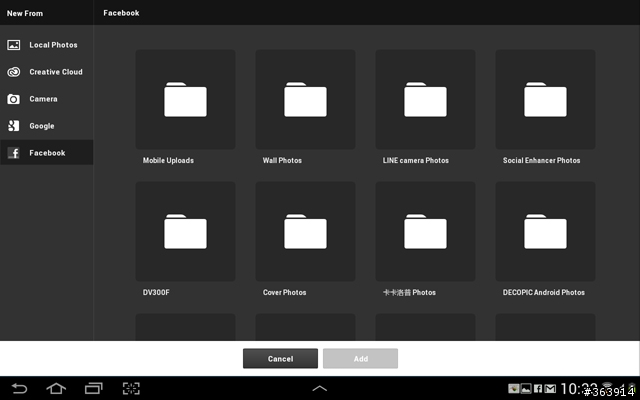
Task: Click the Wall Photos caption text
Action: click(282, 160)
